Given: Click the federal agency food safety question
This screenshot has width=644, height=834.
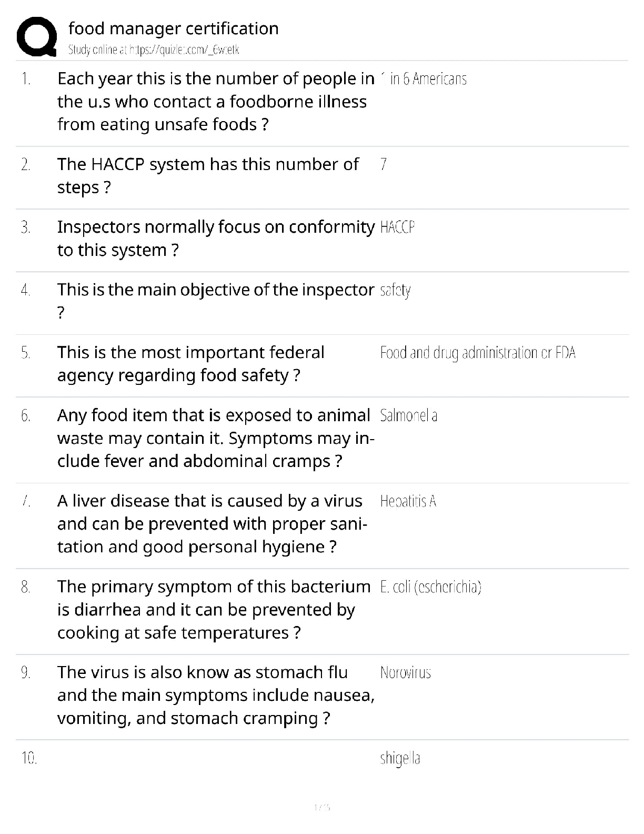Looking at the screenshot, I should click(190, 363).
